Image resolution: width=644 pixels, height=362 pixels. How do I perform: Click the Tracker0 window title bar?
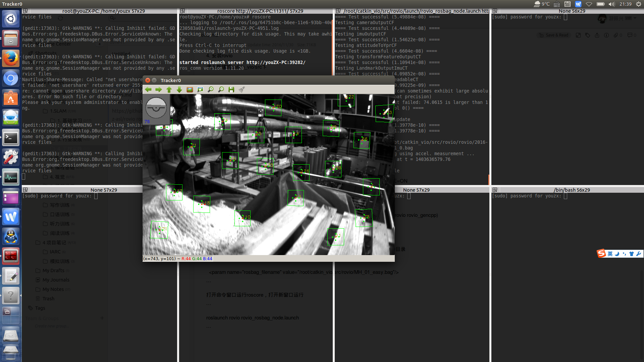268,80
